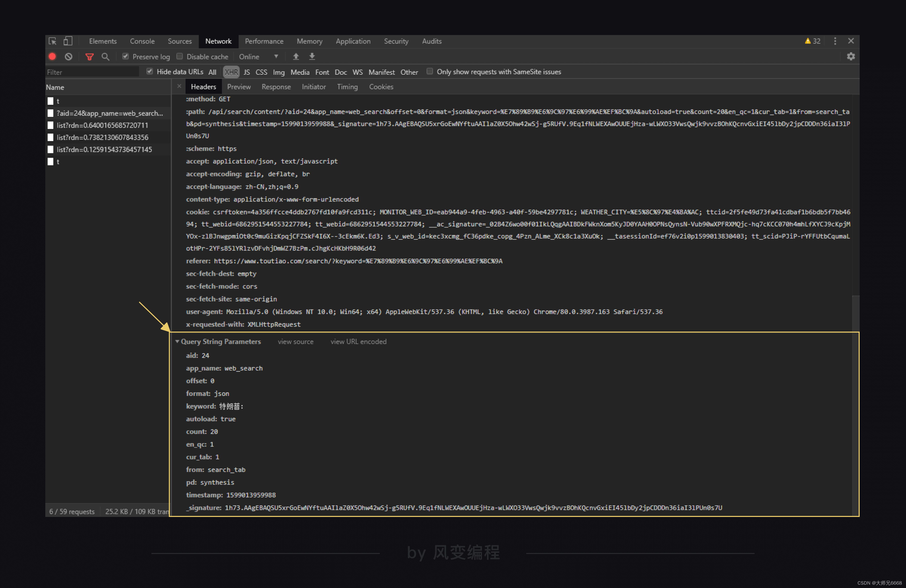Screen dimensions: 906x588
Task: Switch to Preview tab
Action: pyautogui.click(x=239, y=87)
